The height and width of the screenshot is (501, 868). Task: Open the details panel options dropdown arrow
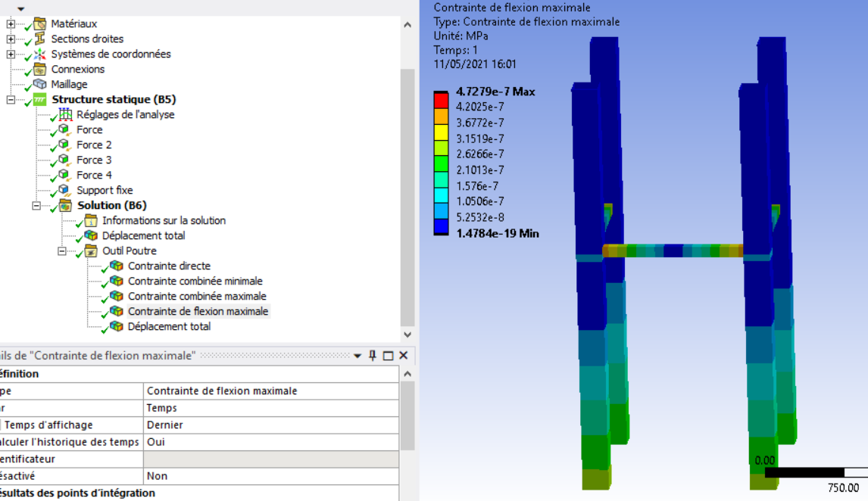[358, 356]
